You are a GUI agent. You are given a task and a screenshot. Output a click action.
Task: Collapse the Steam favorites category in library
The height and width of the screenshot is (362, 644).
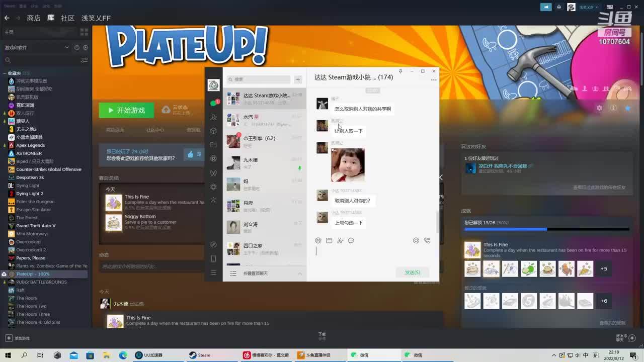(5, 73)
